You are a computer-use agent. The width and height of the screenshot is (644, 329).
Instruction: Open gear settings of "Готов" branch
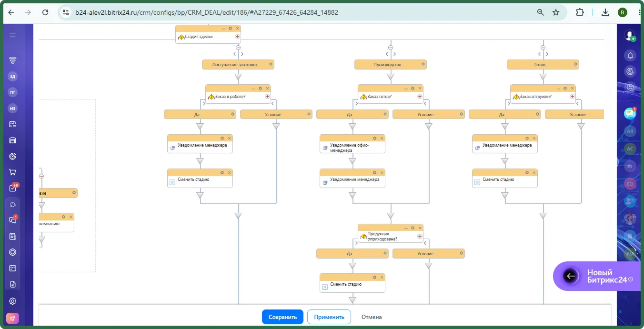pos(575,64)
